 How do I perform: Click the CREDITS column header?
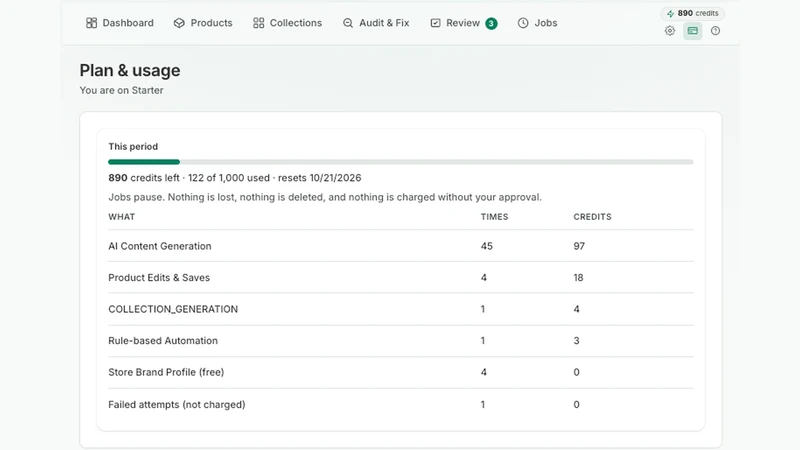pos(592,217)
